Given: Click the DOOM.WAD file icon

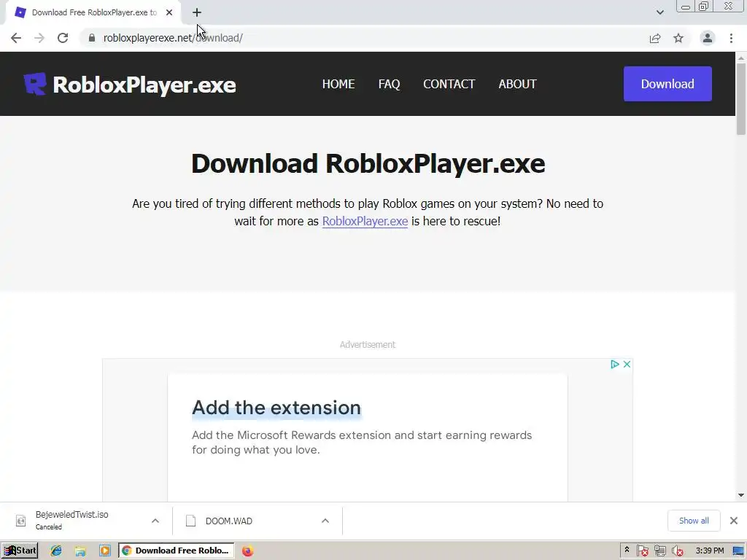Looking at the screenshot, I should pyautogui.click(x=190, y=521).
